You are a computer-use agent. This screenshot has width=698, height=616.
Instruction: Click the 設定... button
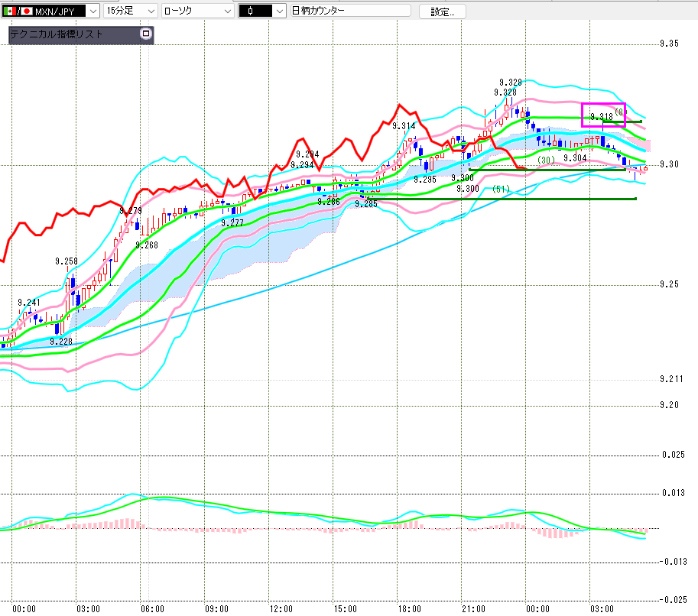443,11
